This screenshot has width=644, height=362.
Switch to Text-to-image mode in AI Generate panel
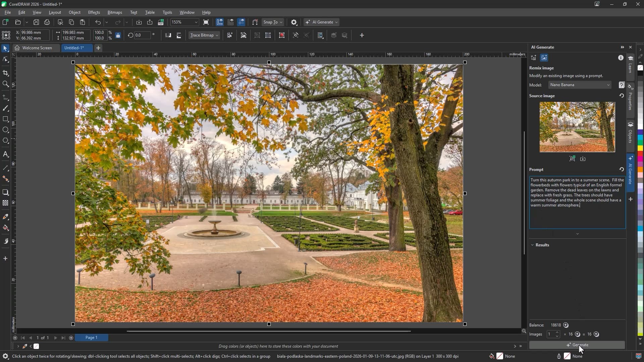click(x=533, y=58)
